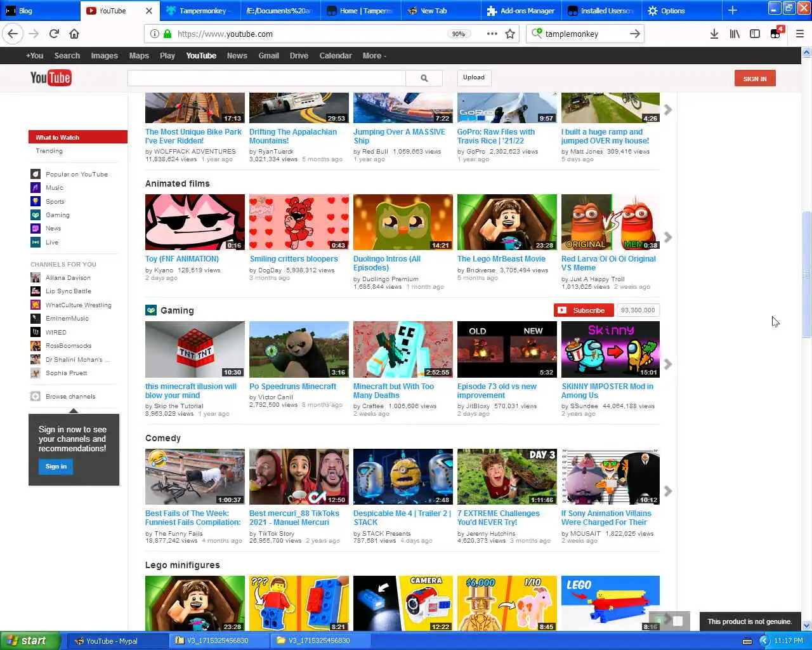Click the Upload button

tap(473, 77)
